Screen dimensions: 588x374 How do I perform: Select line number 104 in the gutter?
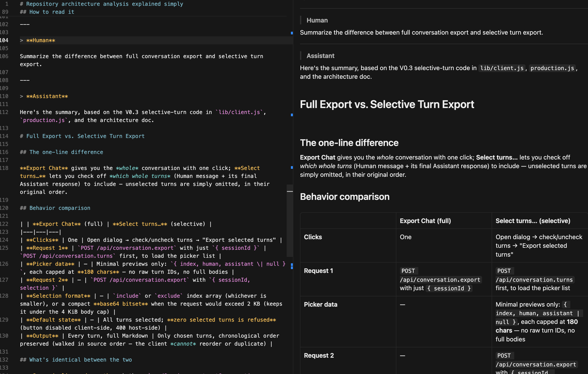[4, 40]
